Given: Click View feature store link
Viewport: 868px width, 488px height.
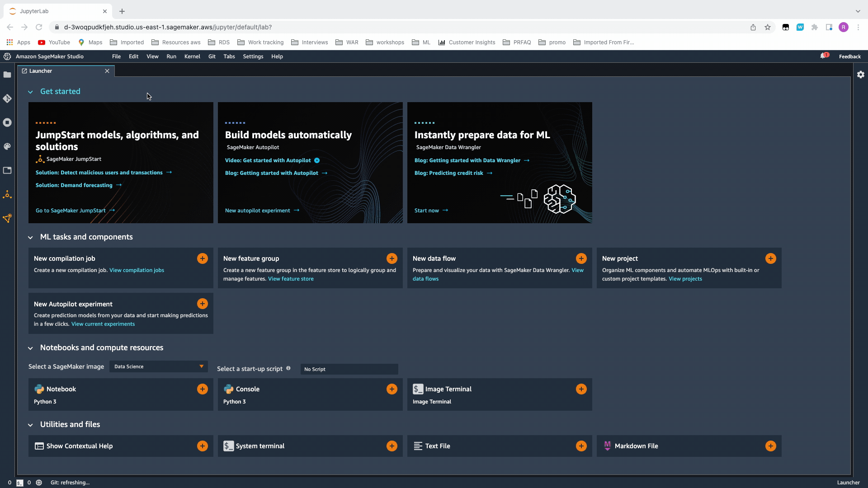Looking at the screenshot, I should pos(291,279).
